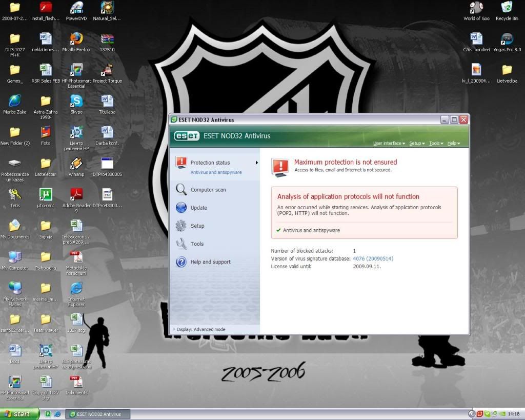Select RSR Sales FEB spreadsheet icon
Viewport: 525px width, 420px height.
[46, 73]
